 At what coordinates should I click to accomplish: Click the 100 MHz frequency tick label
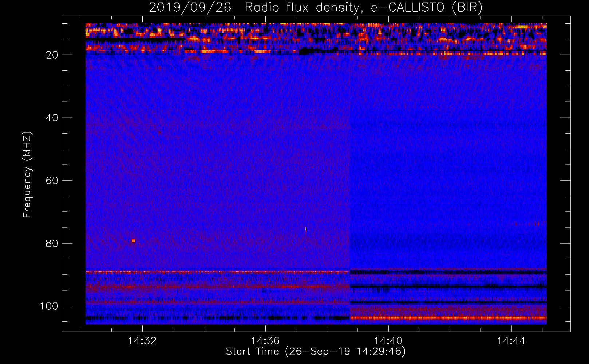coord(49,306)
